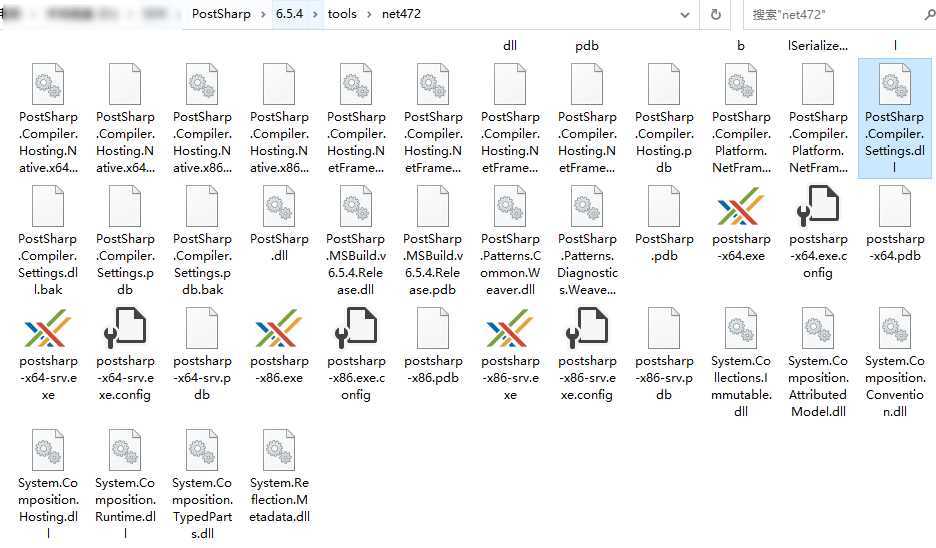Viewport: 936px width, 548px height.
Task: Select postsharp-x86.pdb file
Action: (x=433, y=346)
